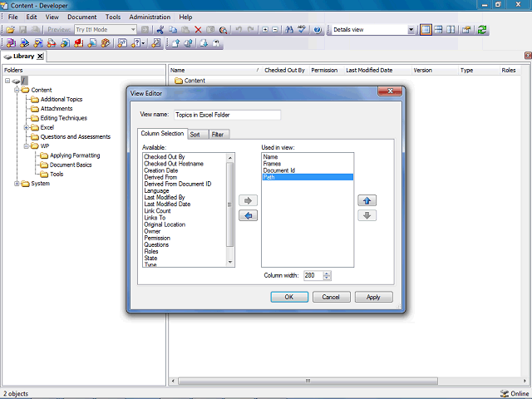Select the Column Selection tab
This screenshot has width=532, height=399.
(x=162, y=133)
